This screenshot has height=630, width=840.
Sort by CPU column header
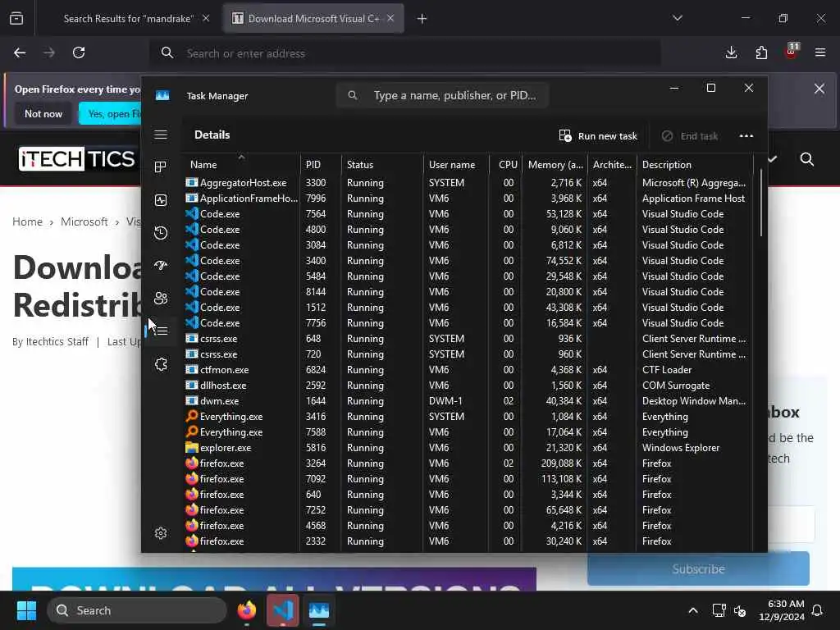(505, 164)
